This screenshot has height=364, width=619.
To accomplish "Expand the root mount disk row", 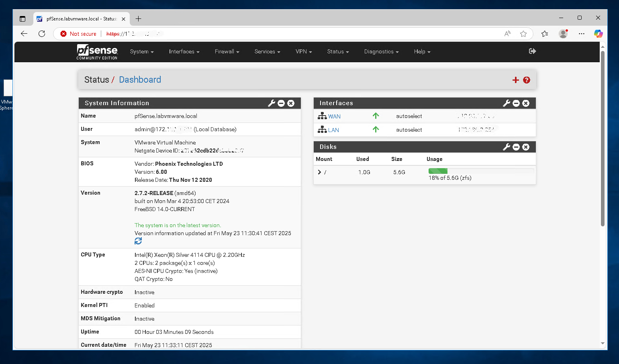I will tap(319, 172).
